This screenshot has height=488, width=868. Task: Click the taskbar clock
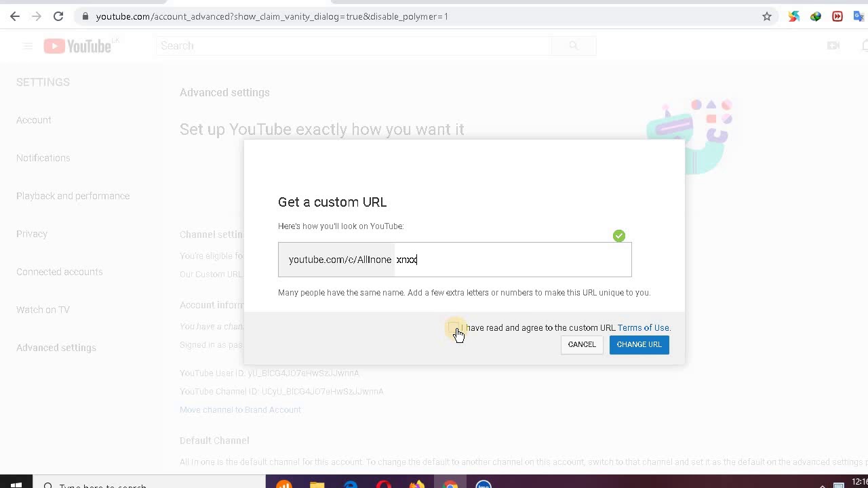click(x=859, y=483)
